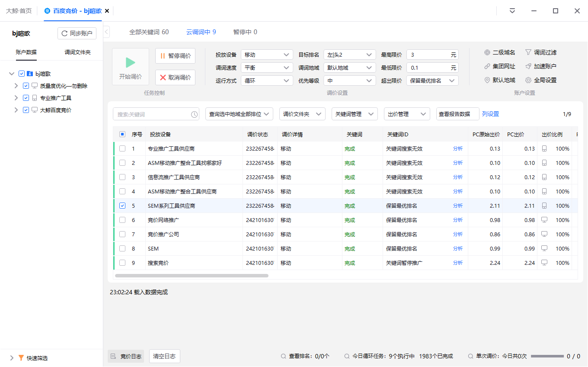The image size is (588, 367).
Task: Open 调词过滤 via its funnel icon
Action: pyautogui.click(x=528, y=52)
